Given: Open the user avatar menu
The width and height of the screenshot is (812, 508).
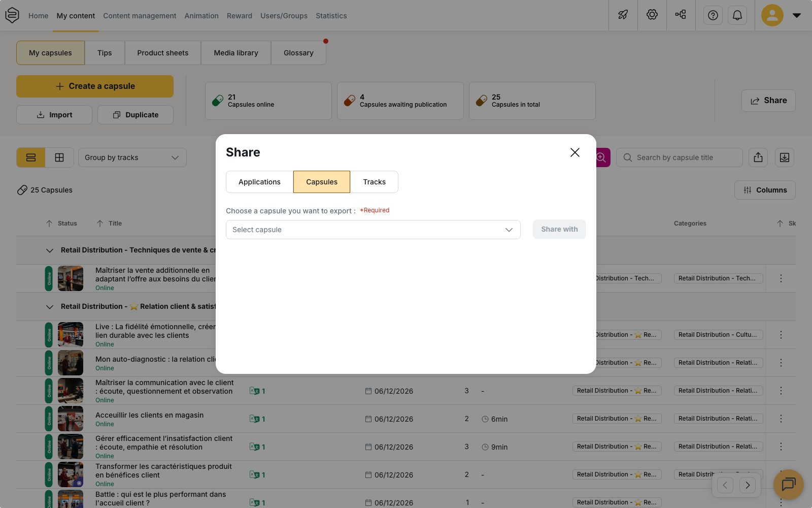Looking at the screenshot, I should pyautogui.click(x=772, y=15).
